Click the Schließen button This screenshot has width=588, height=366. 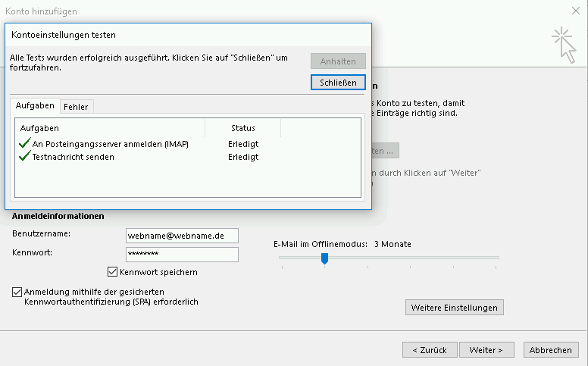[x=338, y=82]
